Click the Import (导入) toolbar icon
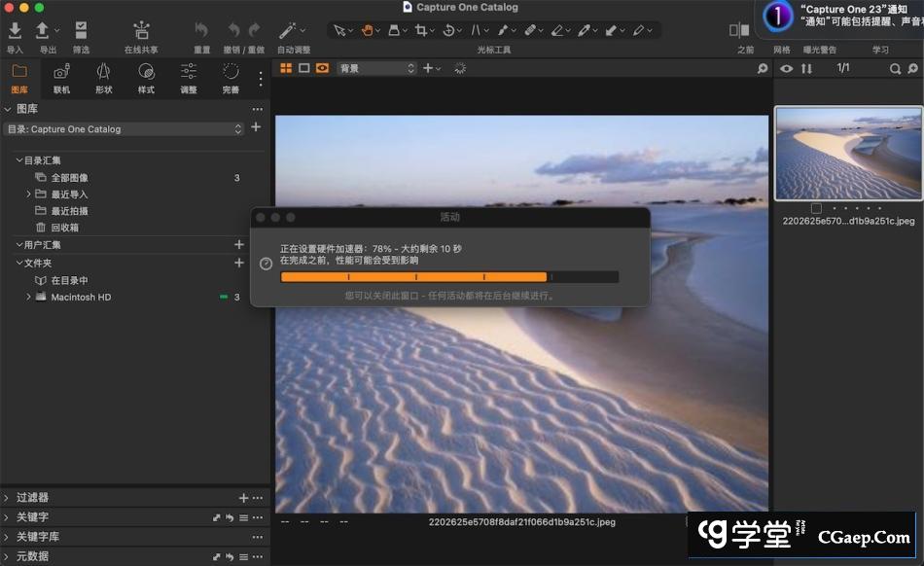The width and height of the screenshot is (924, 566). pos(15,31)
